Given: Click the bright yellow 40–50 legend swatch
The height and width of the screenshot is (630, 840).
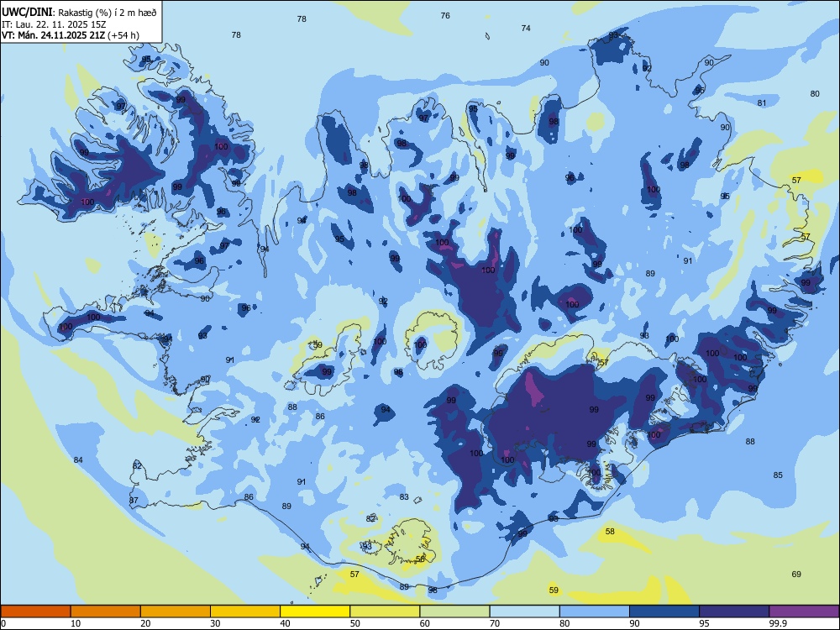Looking at the screenshot, I should click(x=315, y=612).
